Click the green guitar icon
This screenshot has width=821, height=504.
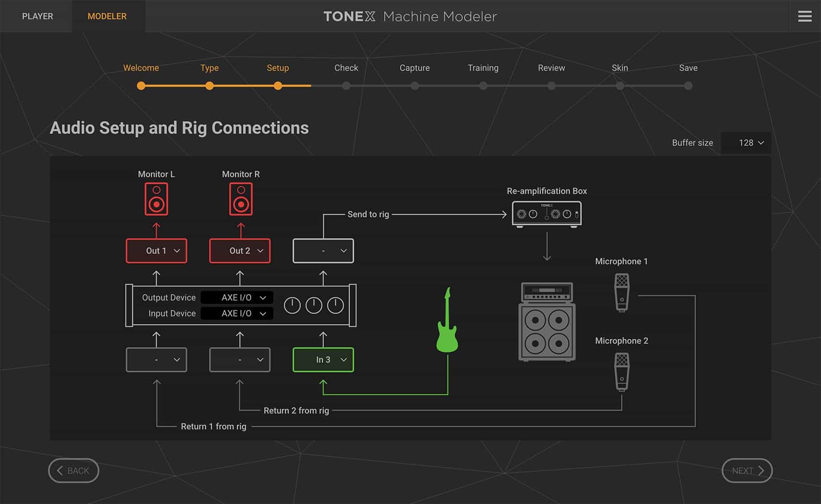pos(447,321)
